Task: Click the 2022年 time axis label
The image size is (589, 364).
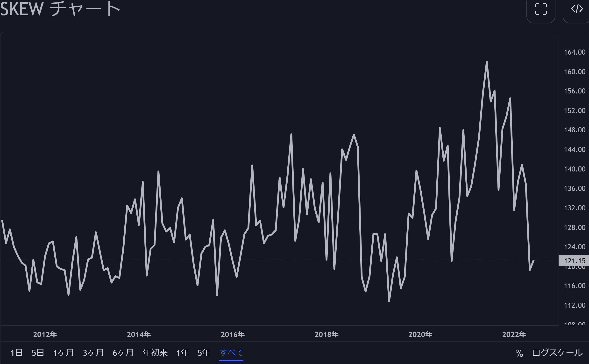Action: click(514, 334)
